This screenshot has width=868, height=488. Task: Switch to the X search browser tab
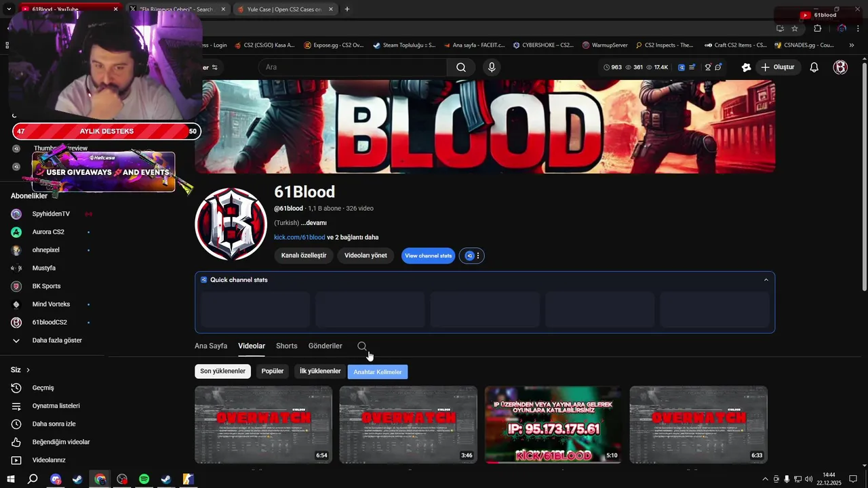(x=177, y=9)
